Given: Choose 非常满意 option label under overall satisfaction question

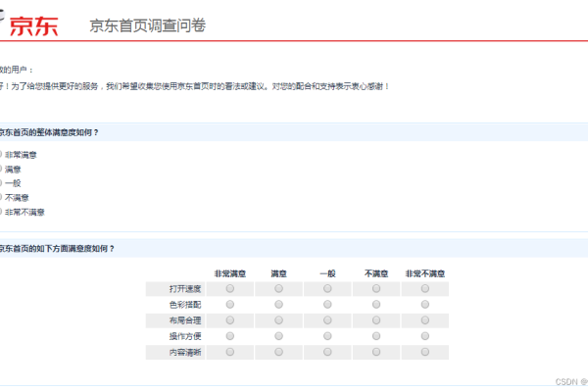Looking at the screenshot, I should [x=21, y=155].
